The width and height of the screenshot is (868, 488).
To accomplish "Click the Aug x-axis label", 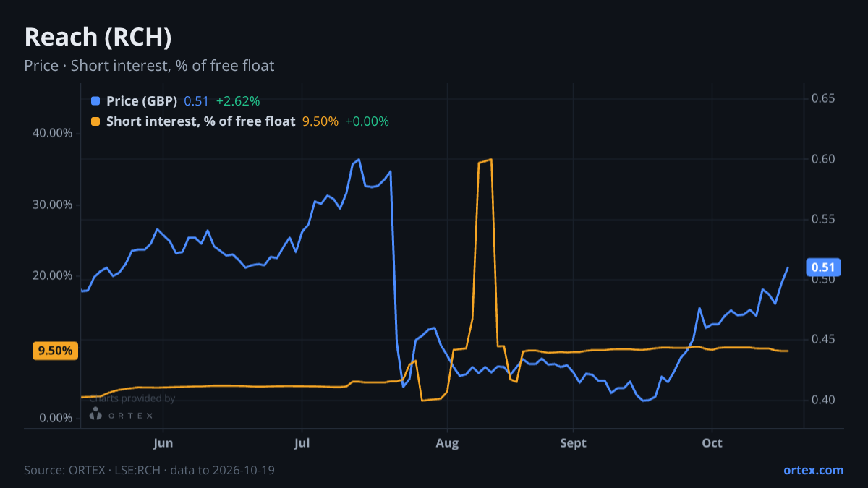I will [x=447, y=442].
